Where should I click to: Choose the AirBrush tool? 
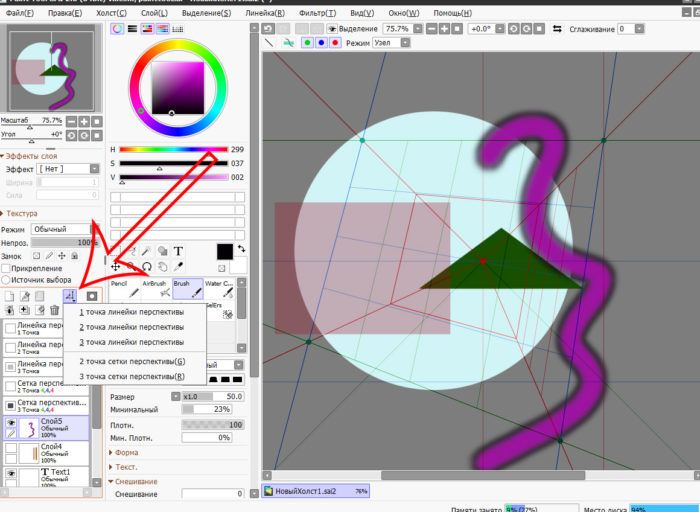tap(156, 289)
